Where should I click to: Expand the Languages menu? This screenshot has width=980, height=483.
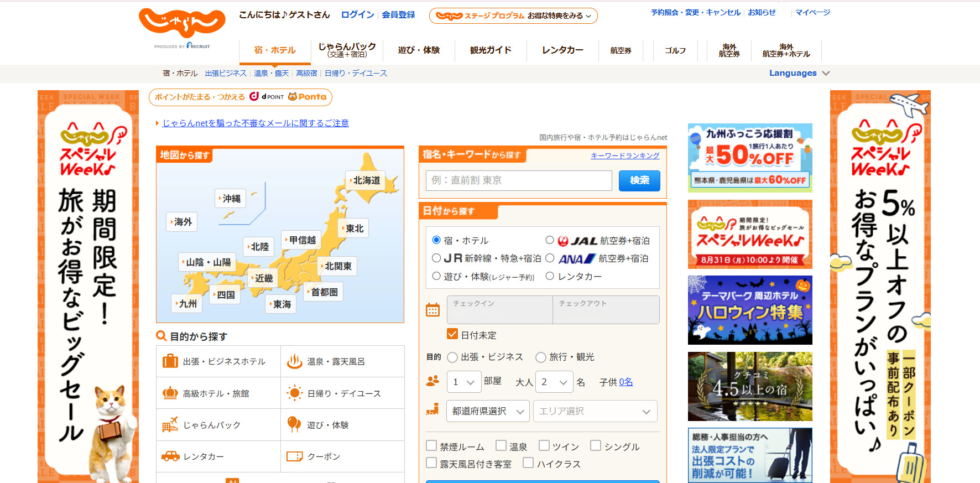tap(799, 73)
